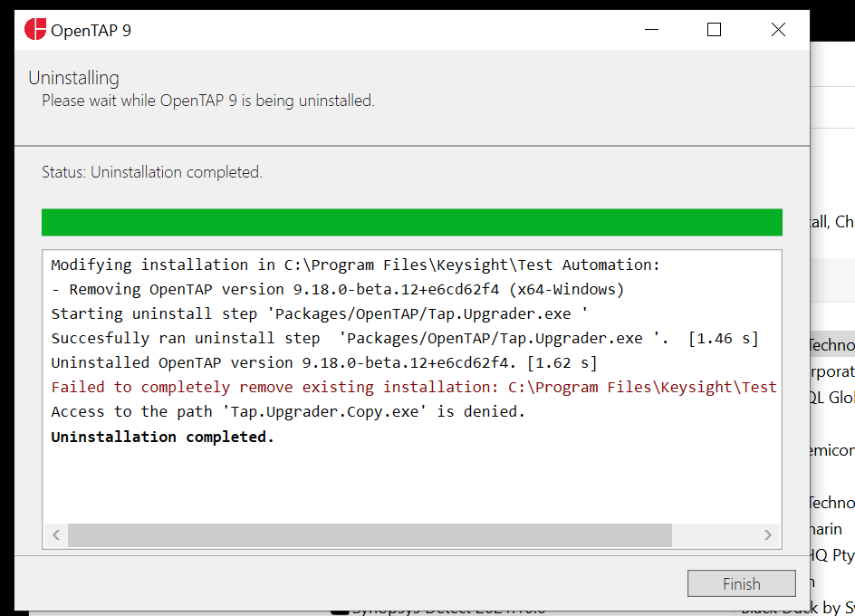855x616 pixels.
Task: Maximize the OpenTAP 9 window
Action: point(713,29)
